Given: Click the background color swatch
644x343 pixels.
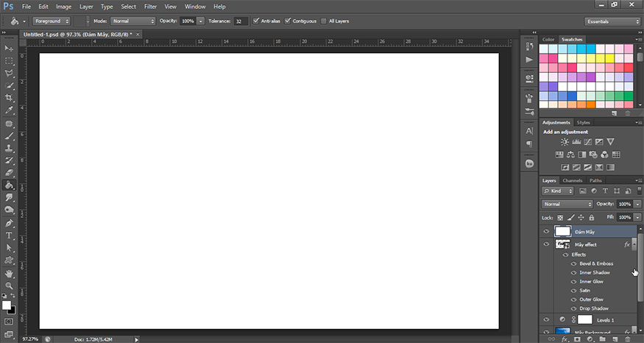Looking at the screenshot, I should coord(13,311).
